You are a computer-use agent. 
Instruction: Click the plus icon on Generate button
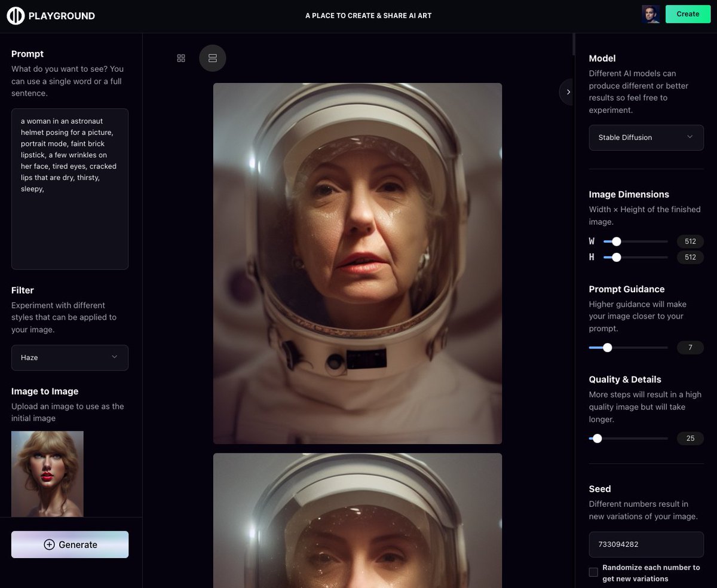pos(50,544)
